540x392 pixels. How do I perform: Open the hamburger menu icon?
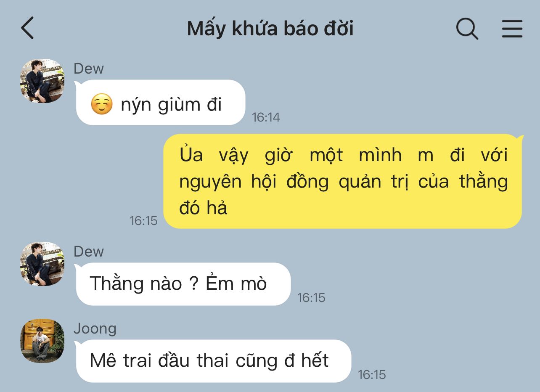(x=512, y=29)
